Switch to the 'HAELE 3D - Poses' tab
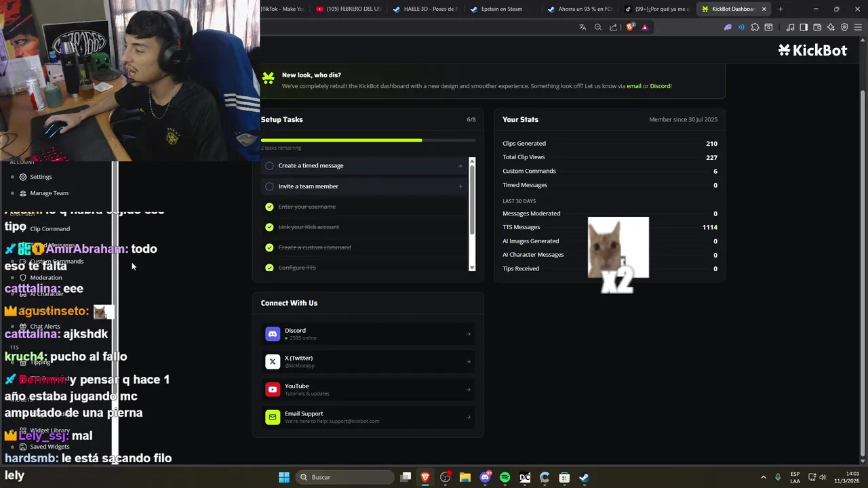Viewport: 868px width, 488px height. coord(426,9)
